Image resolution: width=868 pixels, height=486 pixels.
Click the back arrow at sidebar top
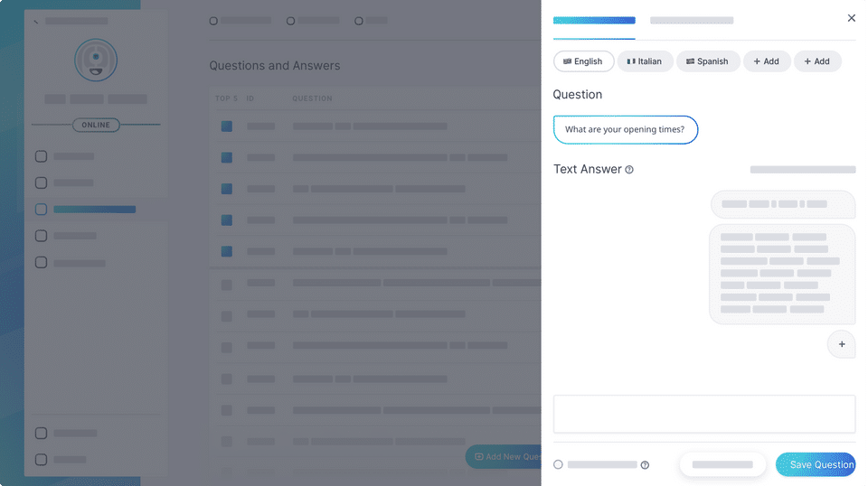click(35, 21)
